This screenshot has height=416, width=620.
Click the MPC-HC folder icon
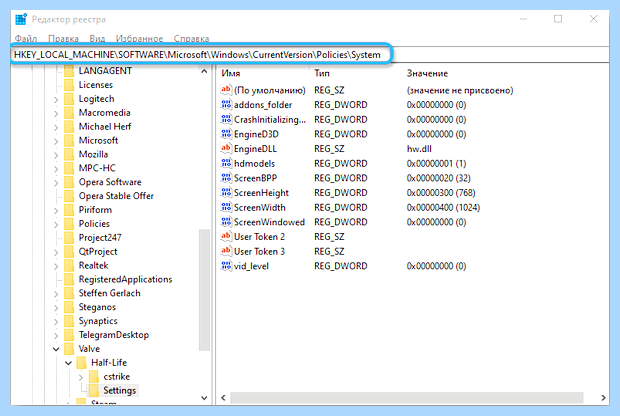(69, 168)
